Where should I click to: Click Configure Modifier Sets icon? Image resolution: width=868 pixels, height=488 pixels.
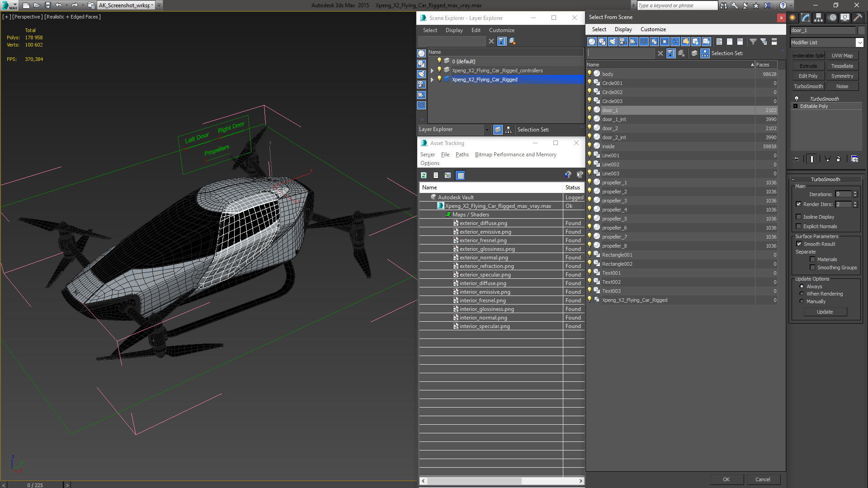pos(854,159)
